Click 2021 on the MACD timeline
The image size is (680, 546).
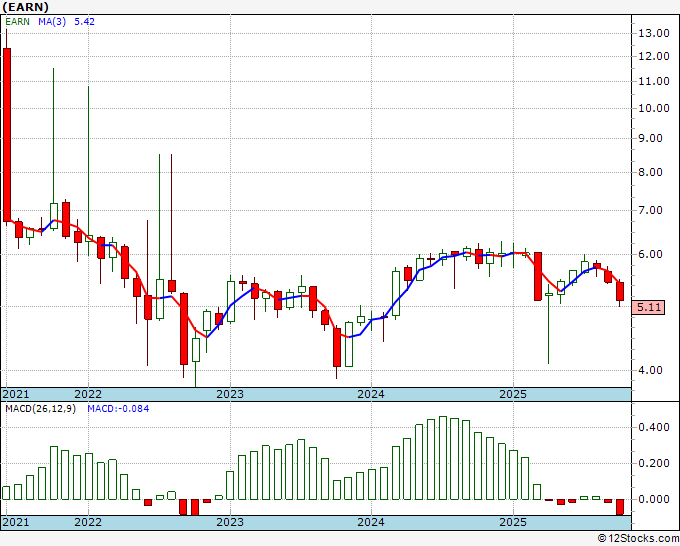(x=16, y=522)
